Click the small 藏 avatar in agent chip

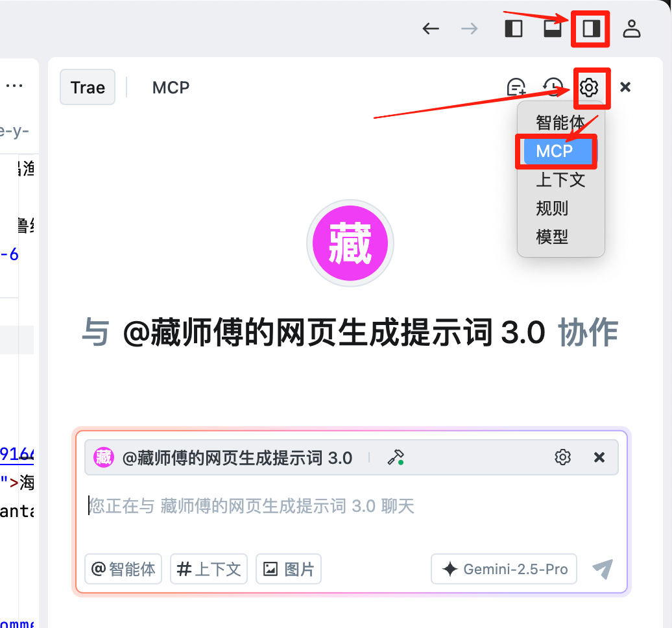tap(104, 457)
